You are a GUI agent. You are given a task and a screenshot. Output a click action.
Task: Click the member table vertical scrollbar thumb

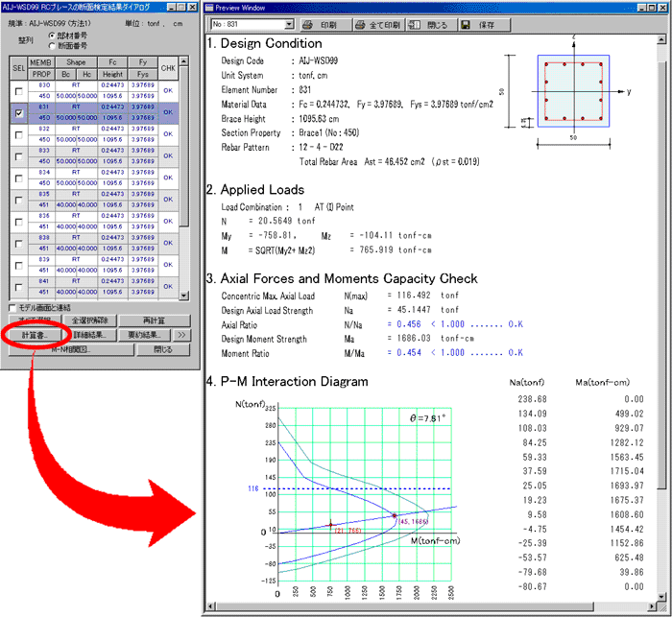point(184,146)
